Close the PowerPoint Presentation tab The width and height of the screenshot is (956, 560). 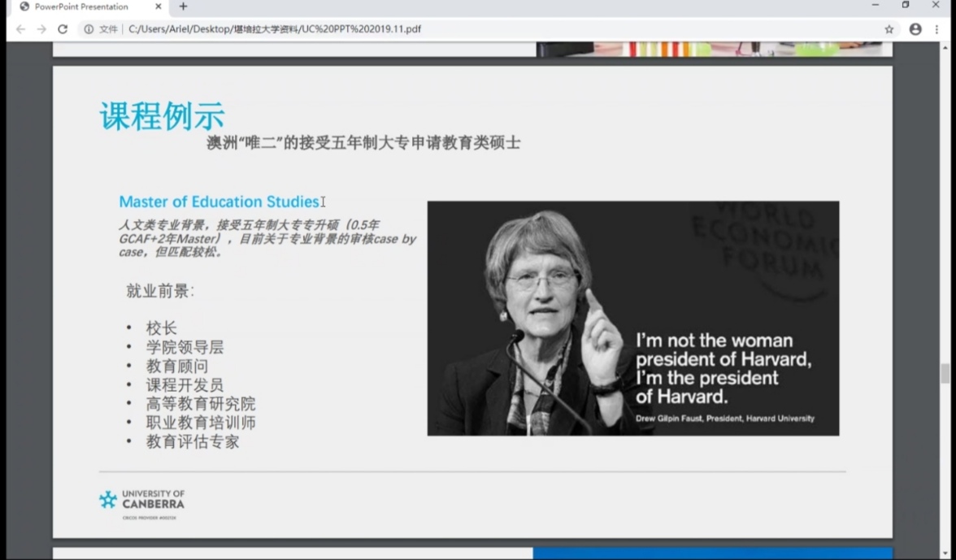[158, 7]
